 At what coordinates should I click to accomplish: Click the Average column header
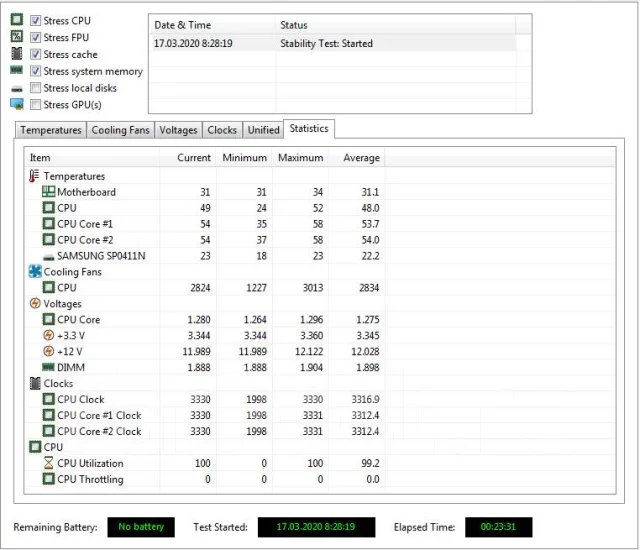click(x=357, y=157)
